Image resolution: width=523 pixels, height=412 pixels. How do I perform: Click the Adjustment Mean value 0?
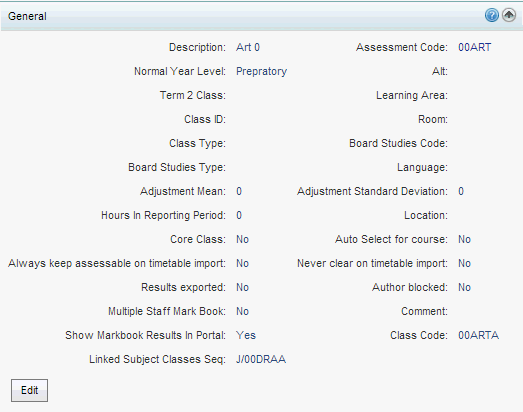pos(239,191)
